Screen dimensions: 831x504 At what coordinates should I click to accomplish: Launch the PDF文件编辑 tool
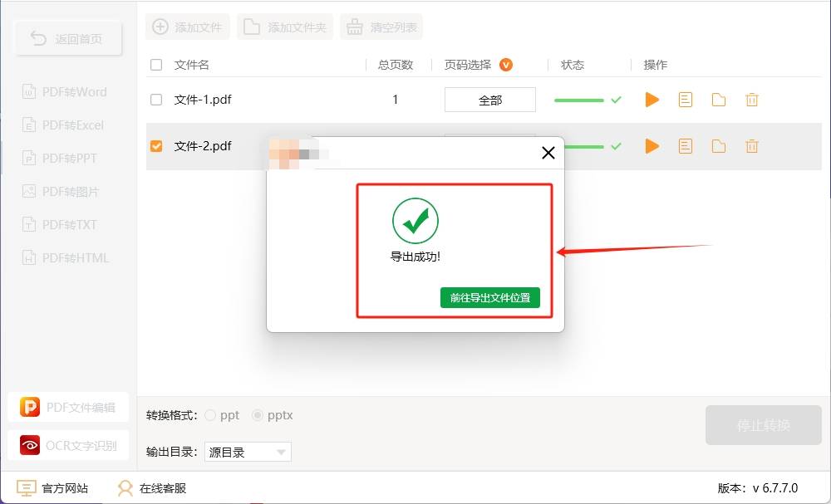(x=67, y=406)
